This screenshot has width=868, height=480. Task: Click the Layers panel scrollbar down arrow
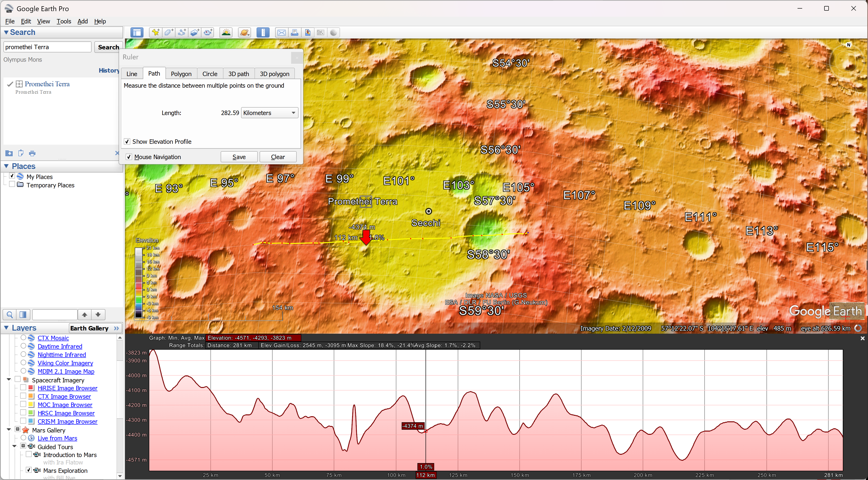point(120,476)
